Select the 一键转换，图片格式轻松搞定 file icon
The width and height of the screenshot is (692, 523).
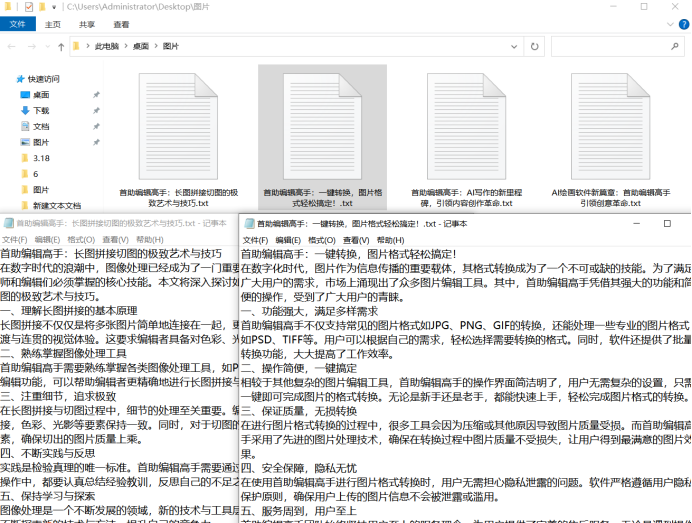(x=322, y=127)
